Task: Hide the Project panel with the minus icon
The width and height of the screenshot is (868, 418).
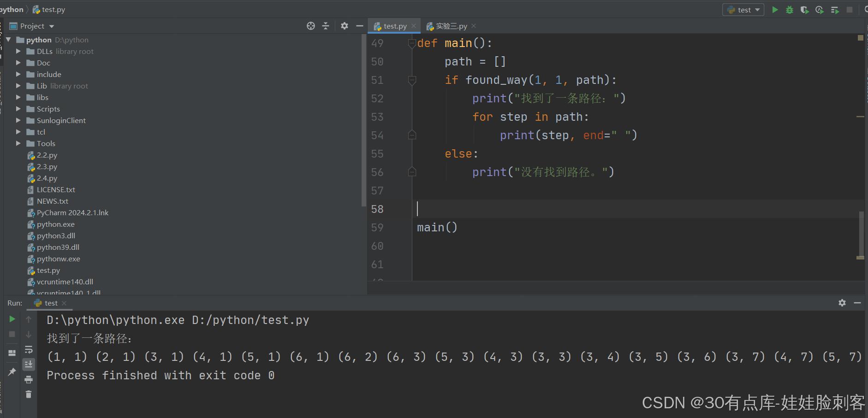Action: tap(360, 26)
